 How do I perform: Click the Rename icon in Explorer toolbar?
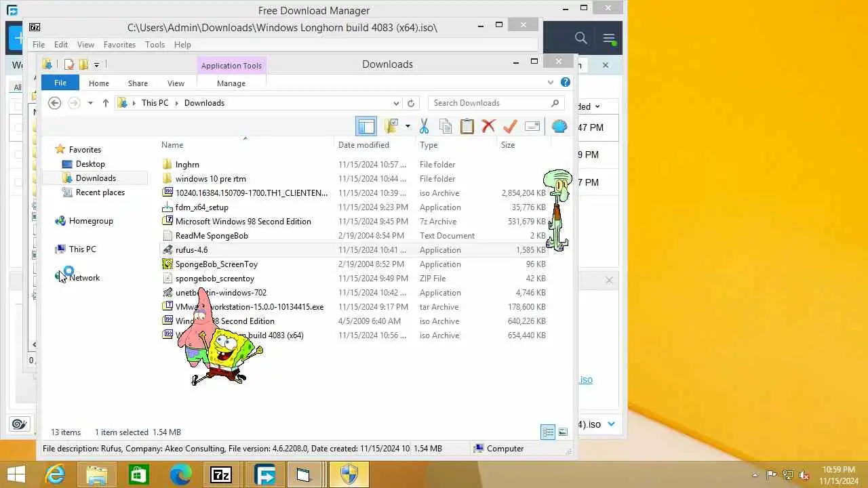click(x=532, y=126)
